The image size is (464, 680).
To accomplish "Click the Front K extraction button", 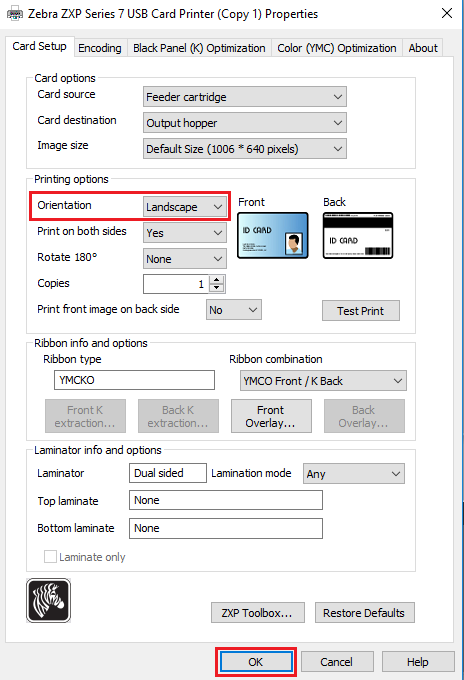I will click(x=85, y=416).
